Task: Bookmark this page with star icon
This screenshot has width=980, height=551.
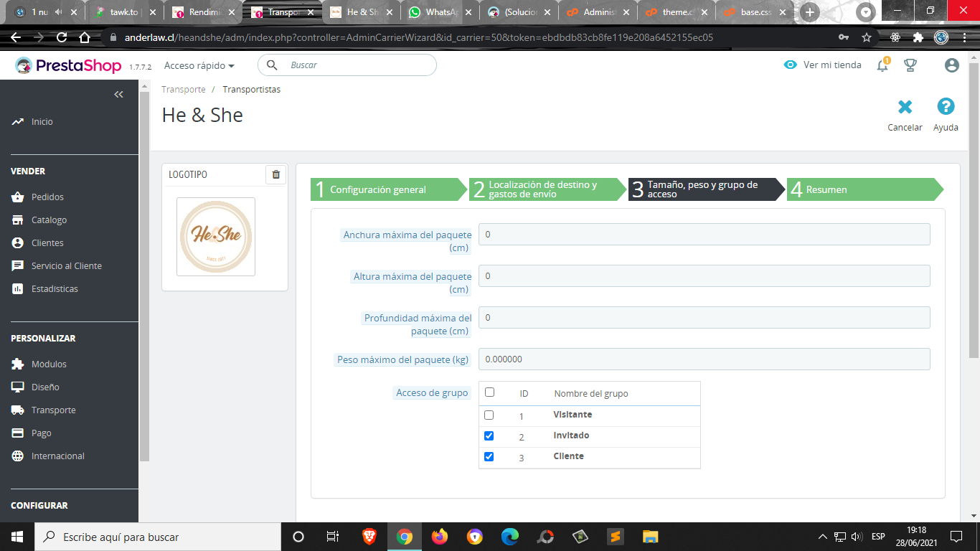Action: [x=867, y=37]
